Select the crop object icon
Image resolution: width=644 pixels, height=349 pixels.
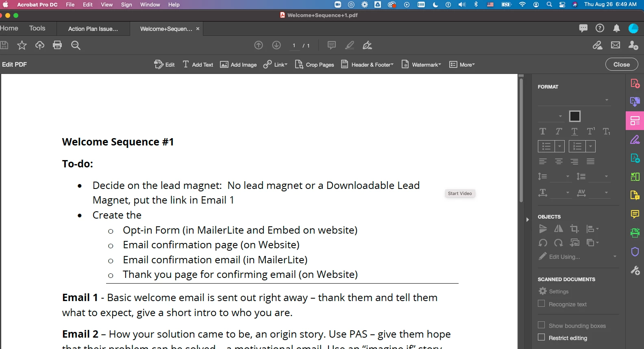point(574,229)
